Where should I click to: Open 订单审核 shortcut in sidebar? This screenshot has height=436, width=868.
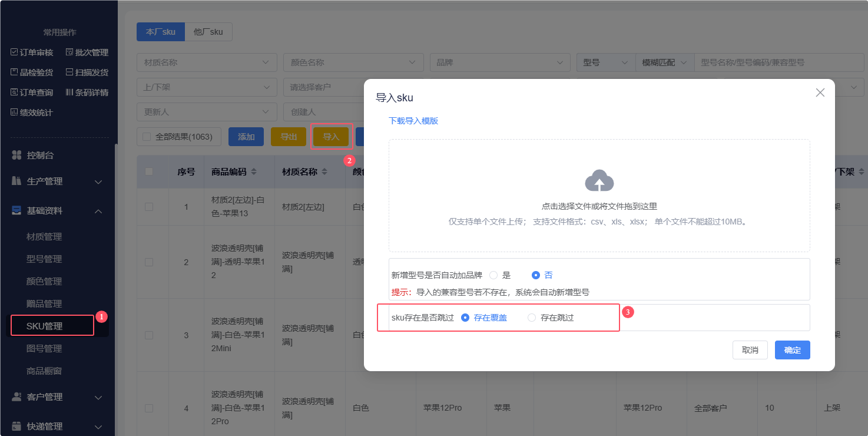tap(32, 52)
